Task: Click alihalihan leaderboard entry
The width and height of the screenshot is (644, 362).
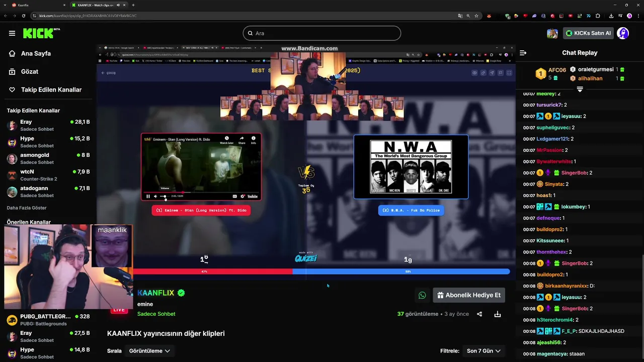Action: [597, 78]
